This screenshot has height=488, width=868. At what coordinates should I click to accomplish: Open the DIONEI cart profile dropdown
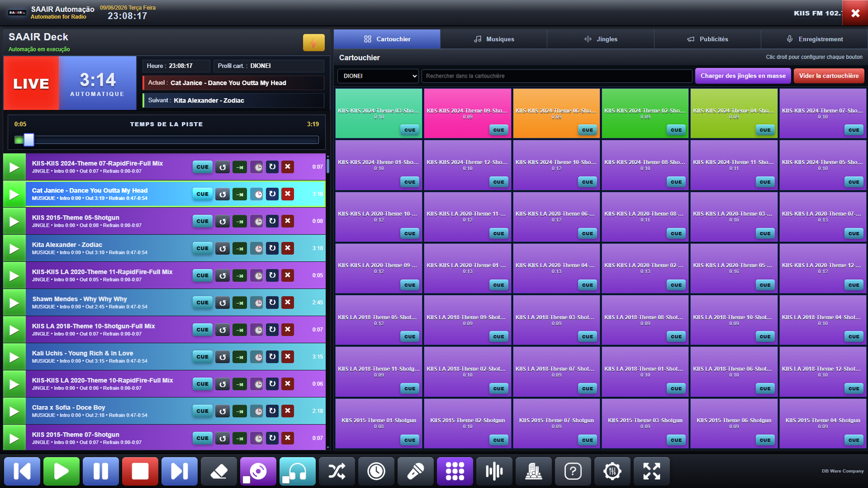point(378,76)
